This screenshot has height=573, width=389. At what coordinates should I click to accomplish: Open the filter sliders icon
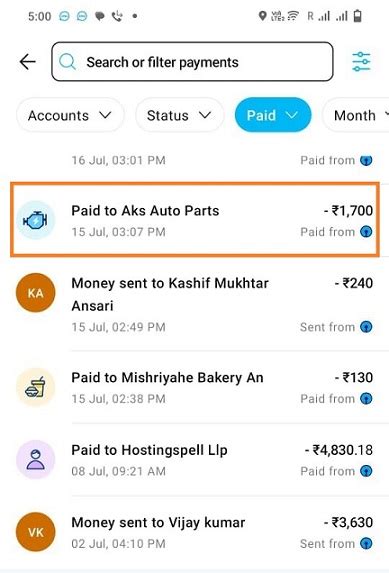point(361,62)
